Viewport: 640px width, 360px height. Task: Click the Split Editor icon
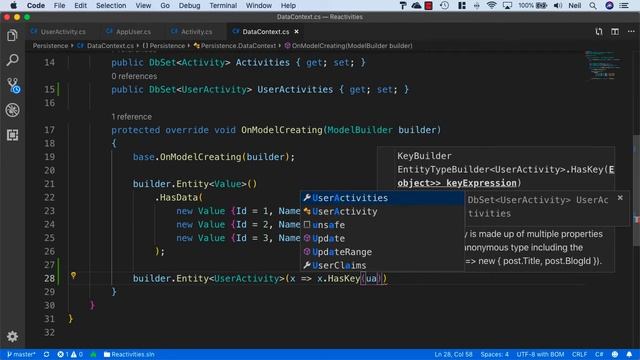pyautogui.click(x=615, y=31)
